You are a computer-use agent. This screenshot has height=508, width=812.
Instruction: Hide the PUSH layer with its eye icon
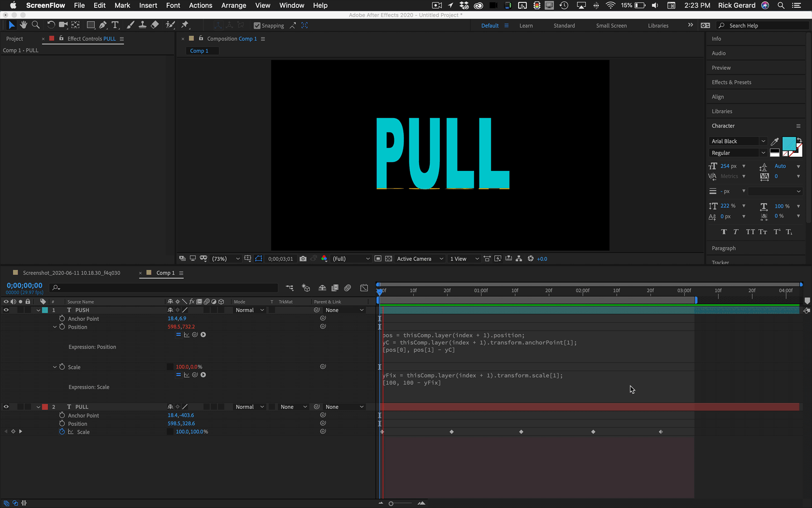[6, 310]
